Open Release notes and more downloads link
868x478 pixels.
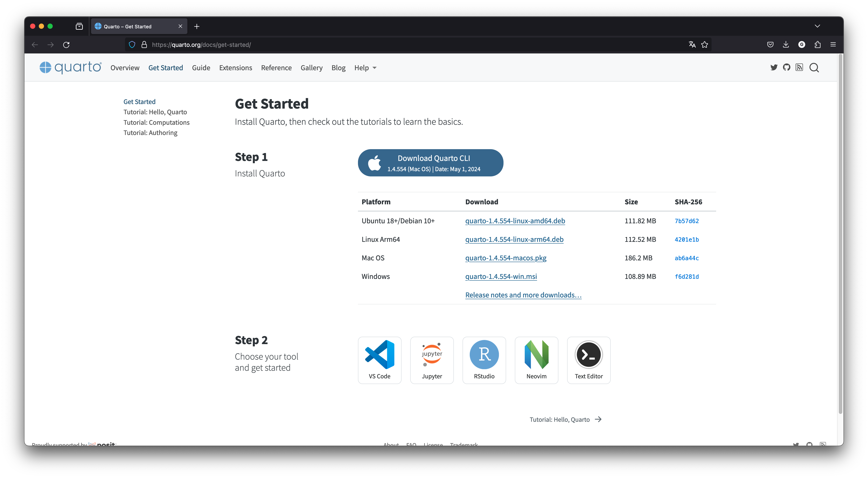click(523, 295)
